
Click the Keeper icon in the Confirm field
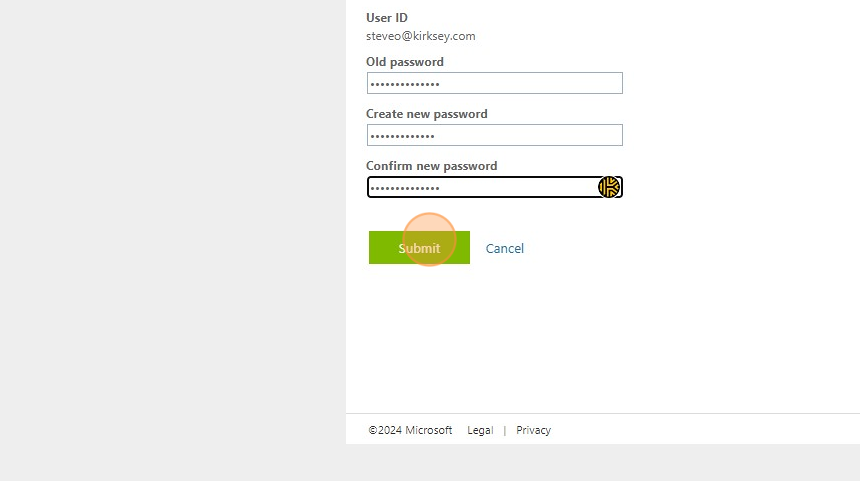[x=609, y=187]
